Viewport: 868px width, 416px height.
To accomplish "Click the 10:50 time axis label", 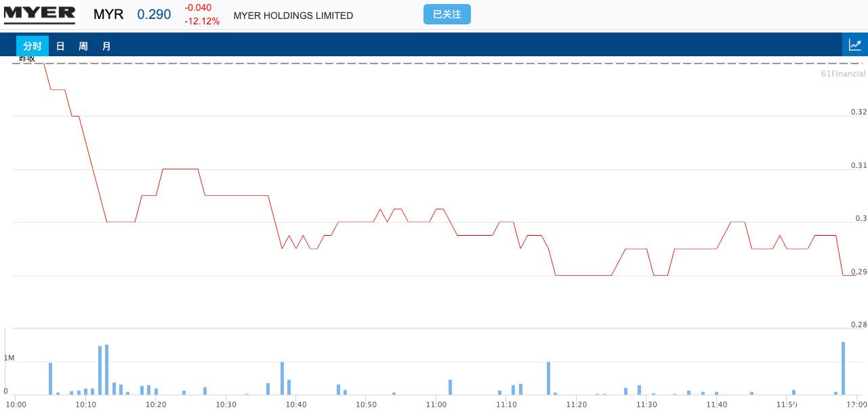I will pos(366,404).
